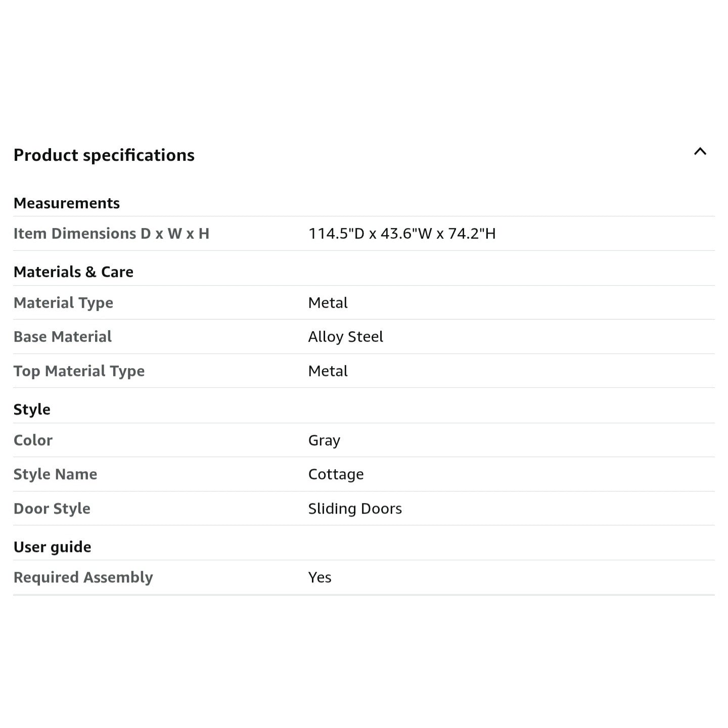Click the User guide heading
Viewport: 728px width, 728px height.
click(x=53, y=547)
